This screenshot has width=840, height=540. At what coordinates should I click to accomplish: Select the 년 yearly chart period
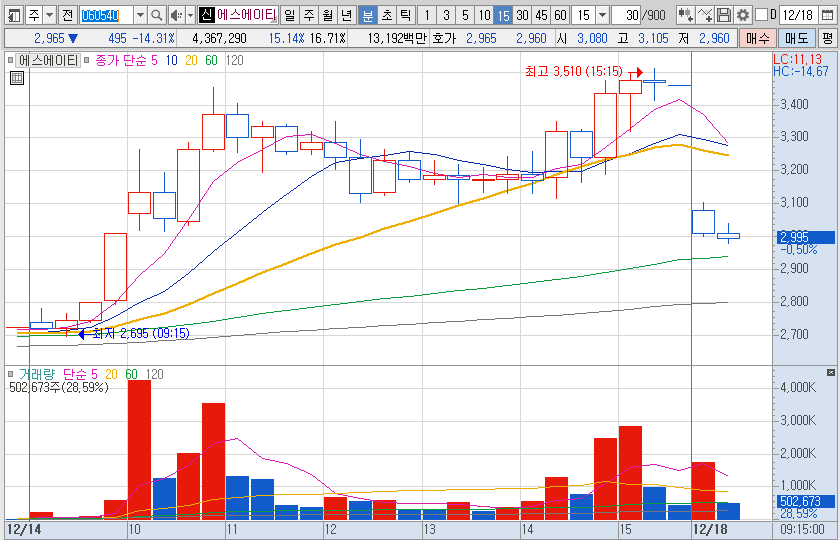[347, 15]
